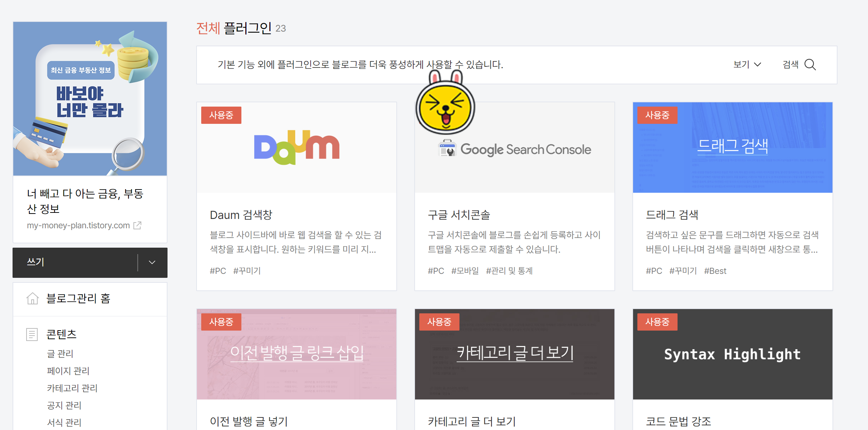Click the blog profile image thumbnail
The image size is (868, 430).
(90, 99)
